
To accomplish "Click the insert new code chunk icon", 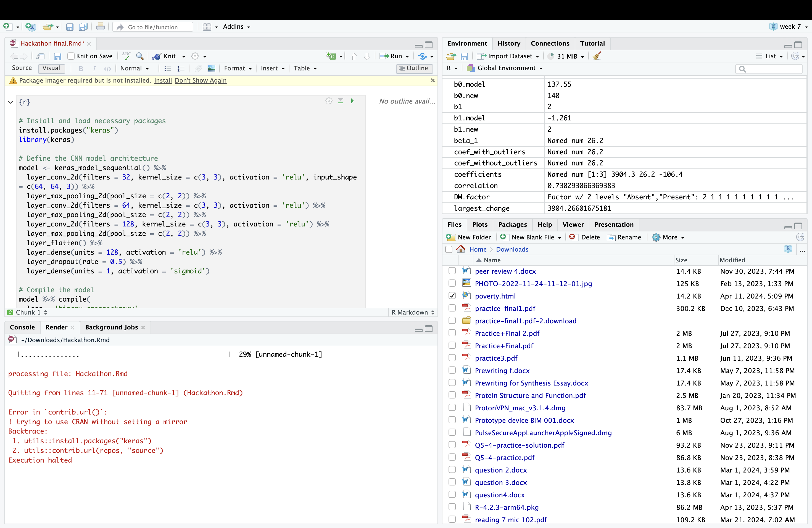I will point(331,56).
